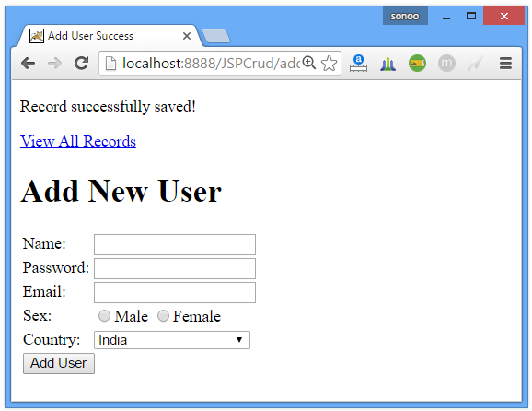Open the Chrome hamburger menu

coord(505,64)
